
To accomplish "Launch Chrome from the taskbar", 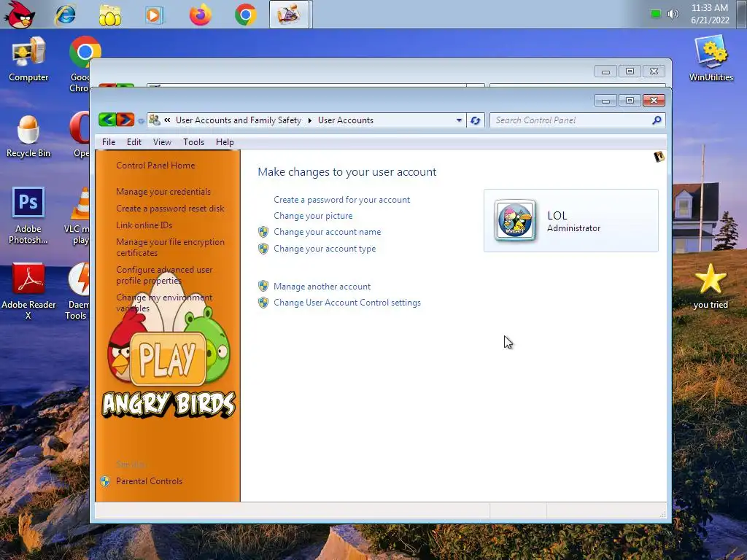I will [246, 15].
